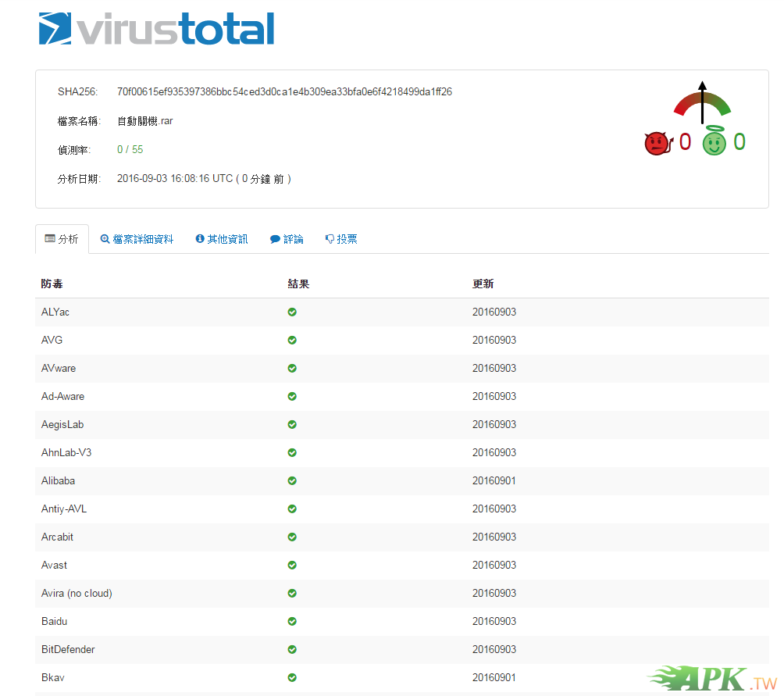The width and height of the screenshot is (784, 696).
Task: Click the green check icon for Baidu
Action: point(292,622)
